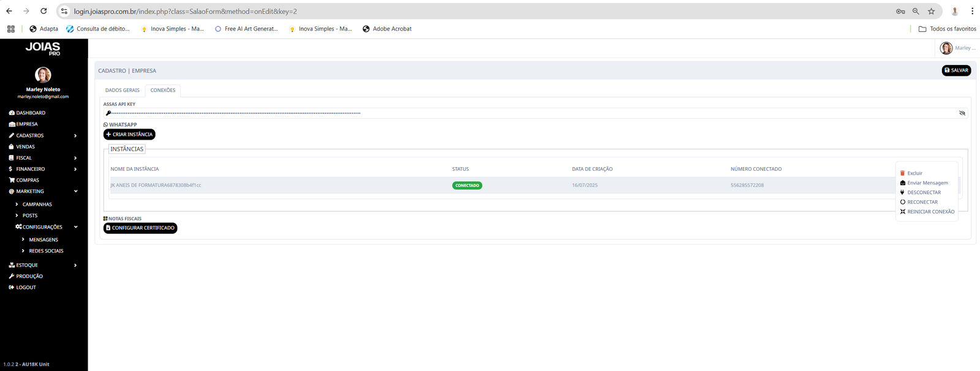
Task: Bookmark this page with star icon
Action: click(x=931, y=11)
